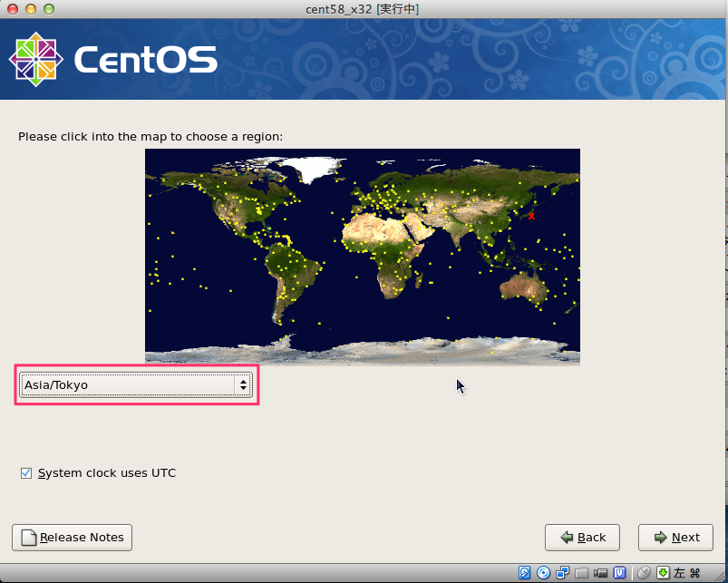Click the green arrow keyboard capture icon
728x583 pixels.
pyautogui.click(x=663, y=573)
